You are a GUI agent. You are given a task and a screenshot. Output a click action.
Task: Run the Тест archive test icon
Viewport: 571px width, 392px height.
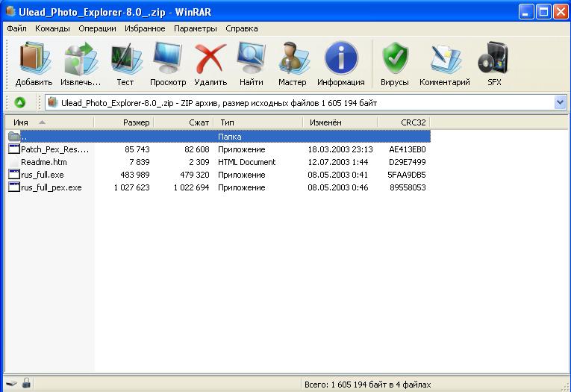pos(125,58)
